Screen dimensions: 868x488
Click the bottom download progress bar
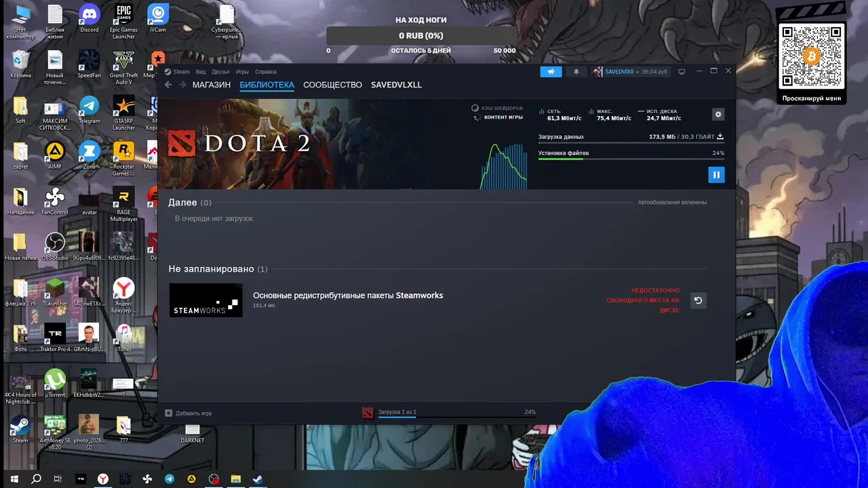click(x=458, y=417)
